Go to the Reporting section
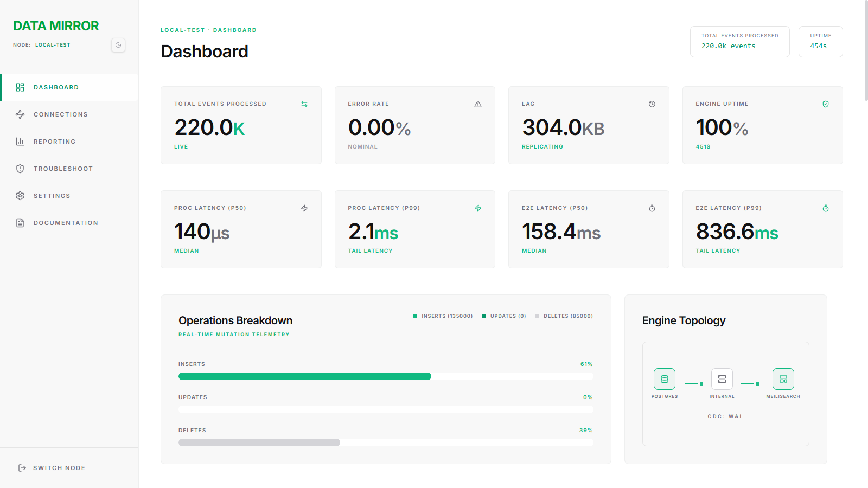This screenshot has width=868, height=488. coord(69,142)
